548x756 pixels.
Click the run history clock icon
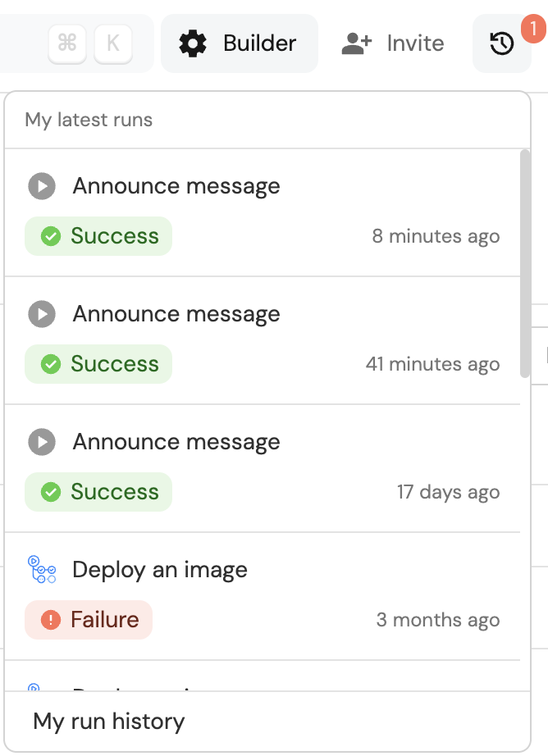point(501,44)
